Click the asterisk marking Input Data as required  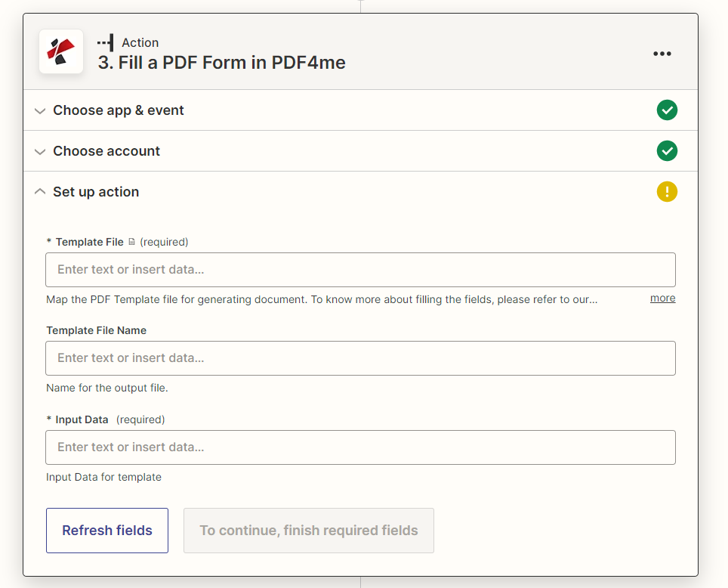click(49, 419)
